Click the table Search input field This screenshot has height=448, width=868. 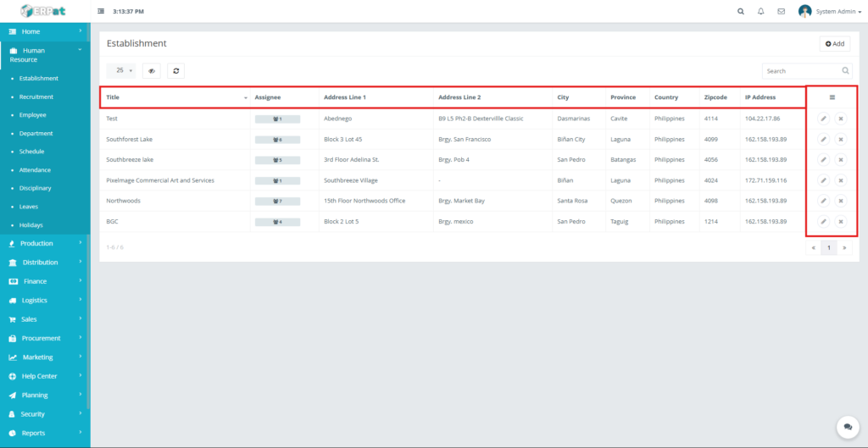800,71
